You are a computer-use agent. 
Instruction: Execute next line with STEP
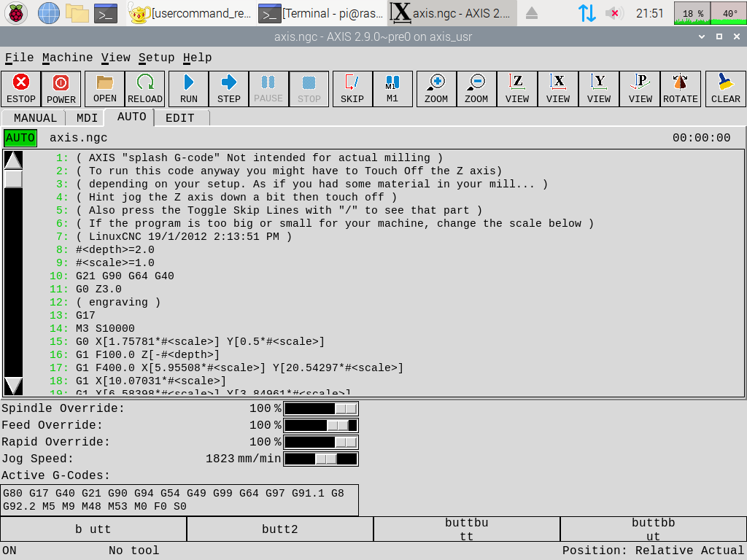point(228,89)
